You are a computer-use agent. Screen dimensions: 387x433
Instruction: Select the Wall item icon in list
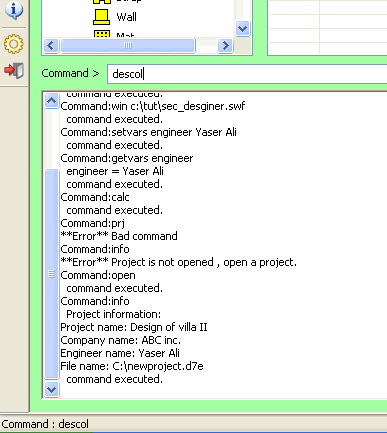pos(101,17)
